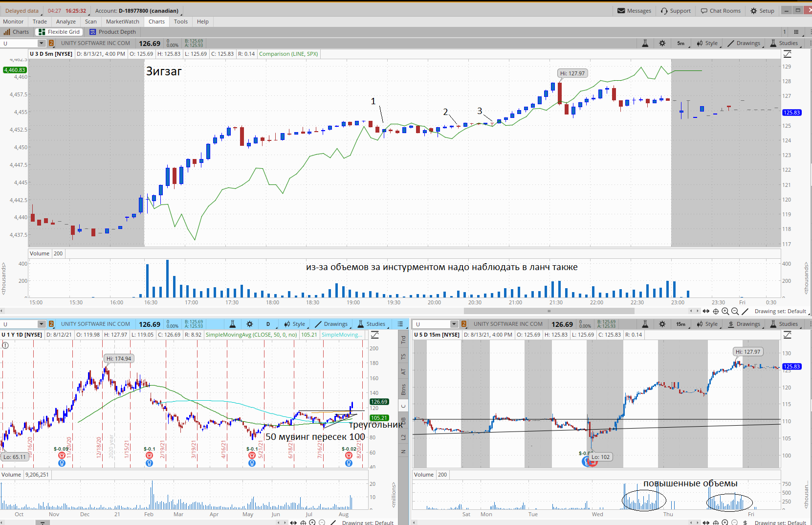Change top chart 5m timeframe
The width and height of the screenshot is (812, 525).
pyautogui.click(x=681, y=43)
